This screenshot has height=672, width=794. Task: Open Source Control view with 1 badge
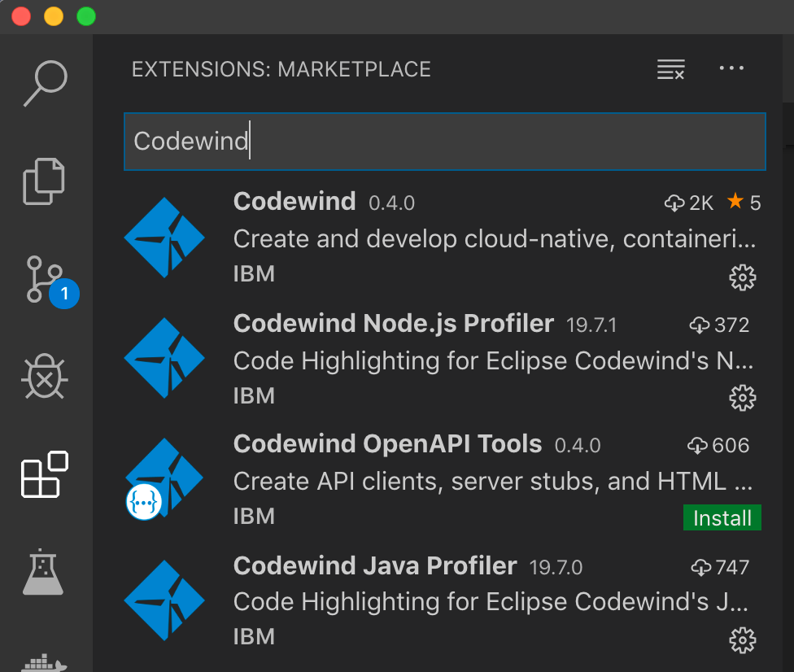[x=52, y=281]
